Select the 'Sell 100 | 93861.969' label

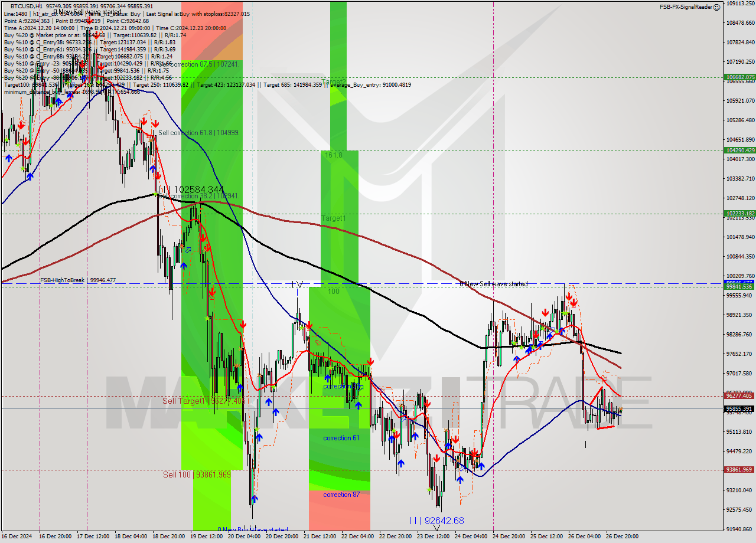coord(197,475)
